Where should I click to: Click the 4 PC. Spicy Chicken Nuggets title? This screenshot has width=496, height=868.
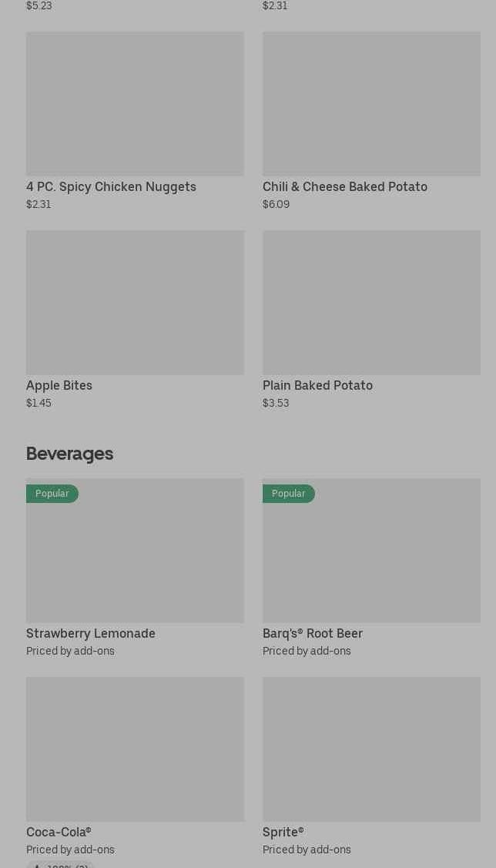click(x=111, y=186)
